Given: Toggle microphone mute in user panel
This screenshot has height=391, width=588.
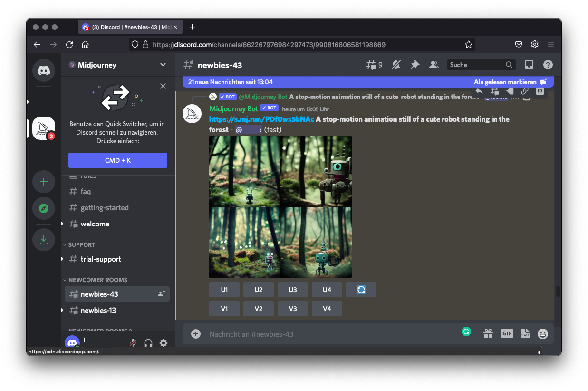Looking at the screenshot, I should pos(134,343).
